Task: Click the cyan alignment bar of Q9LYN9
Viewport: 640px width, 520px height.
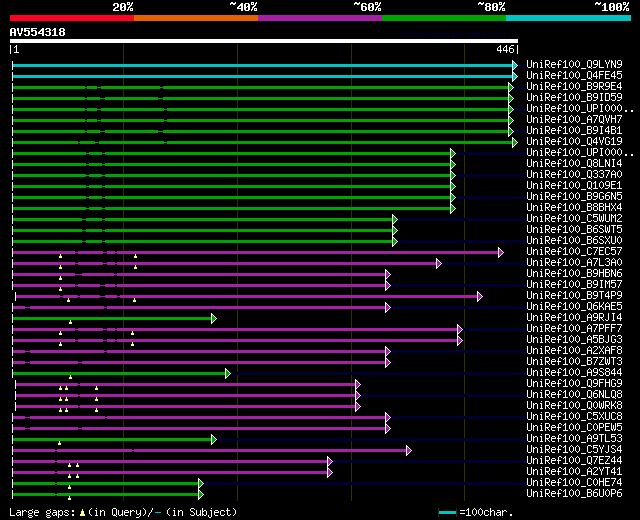Action: (x=262, y=65)
